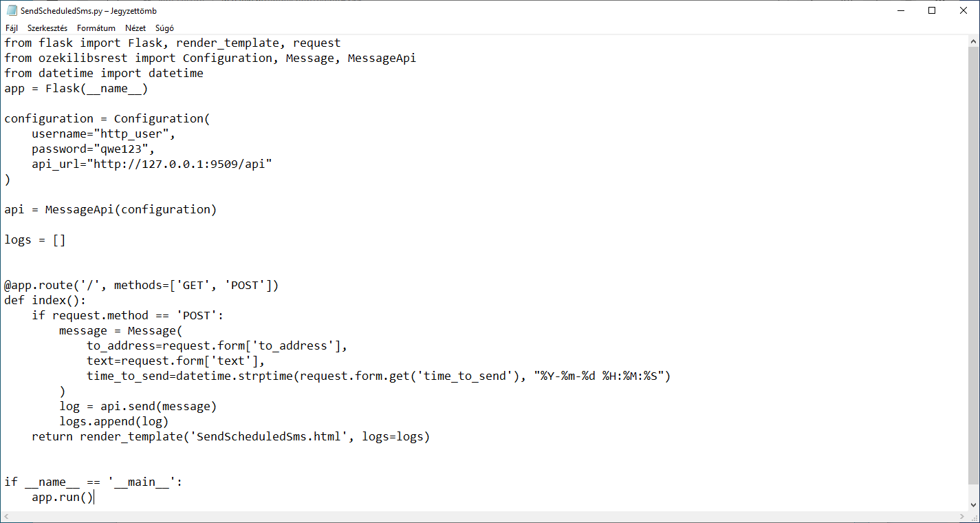
Task: Click the vertical scrollbar down arrow
Action: click(973, 505)
